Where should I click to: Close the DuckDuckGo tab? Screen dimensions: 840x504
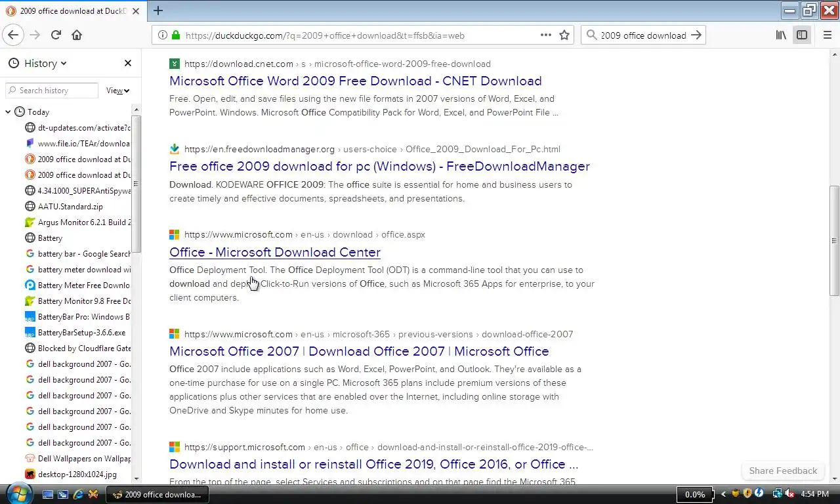(136, 11)
